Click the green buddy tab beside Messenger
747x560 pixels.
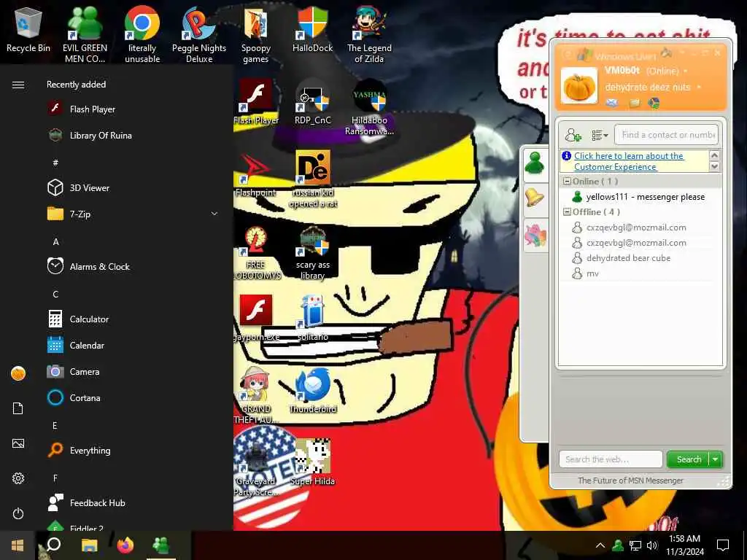(535, 164)
